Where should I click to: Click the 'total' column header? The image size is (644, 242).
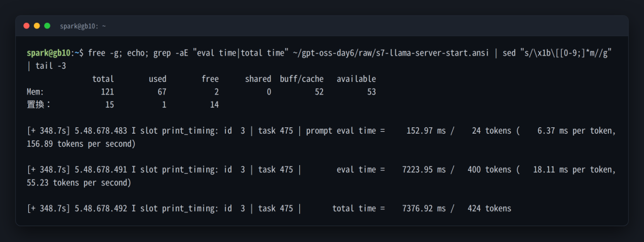(x=103, y=79)
